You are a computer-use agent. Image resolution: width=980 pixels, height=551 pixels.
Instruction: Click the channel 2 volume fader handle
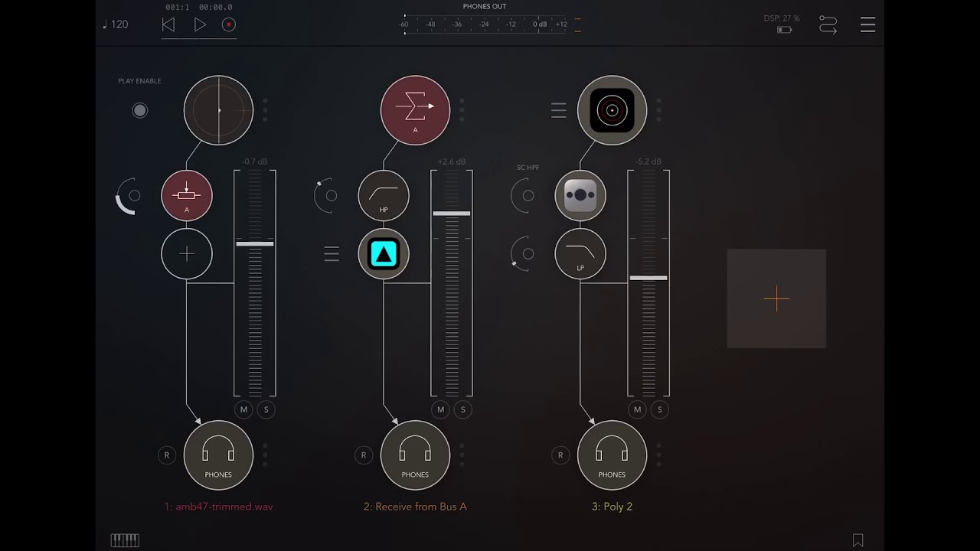pyautogui.click(x=452, y=214)
